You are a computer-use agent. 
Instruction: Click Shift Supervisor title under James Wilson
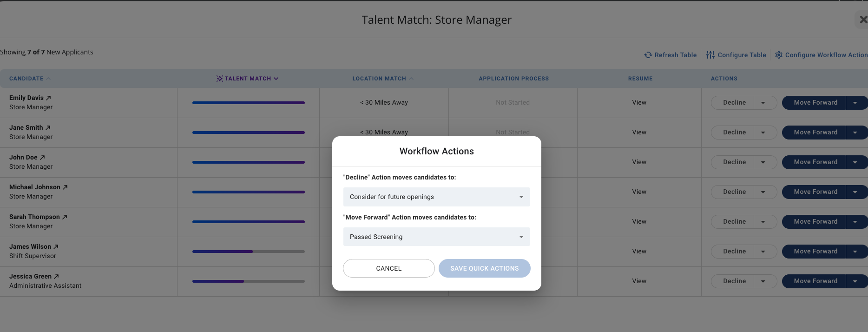[33, 256]
